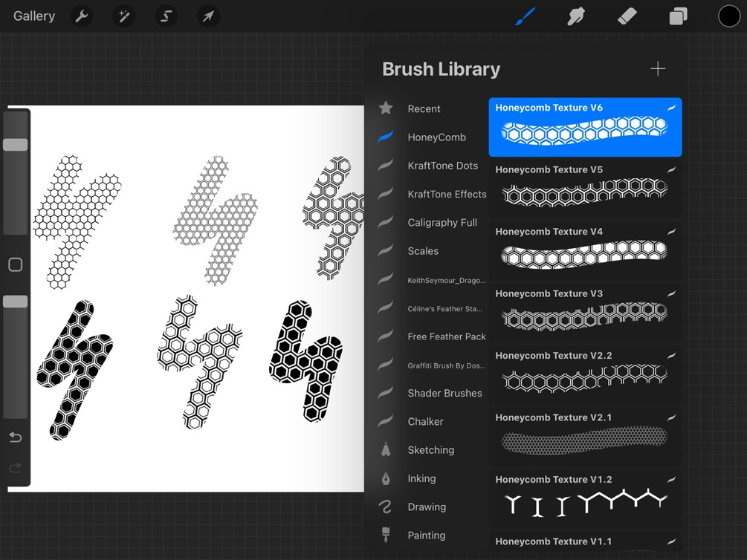
Task: Open the KeithSeymour_Drago... brush set
Action: (x=447, y=280)
